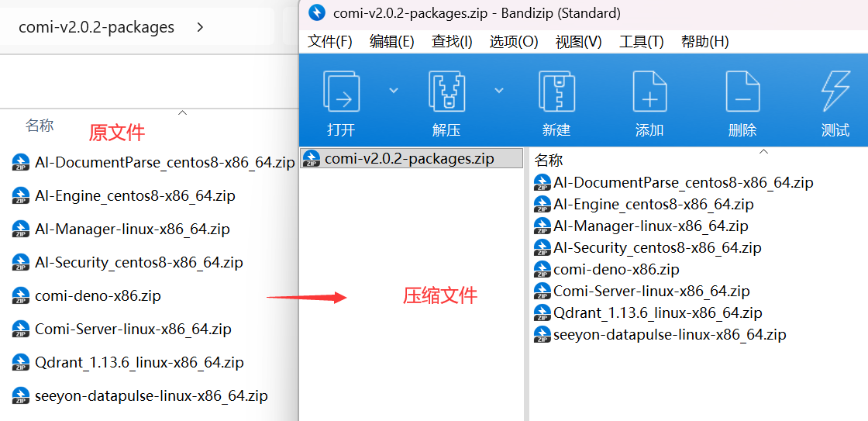Click the 测试 (Test) lightning toolbar icon

point(835,92)
